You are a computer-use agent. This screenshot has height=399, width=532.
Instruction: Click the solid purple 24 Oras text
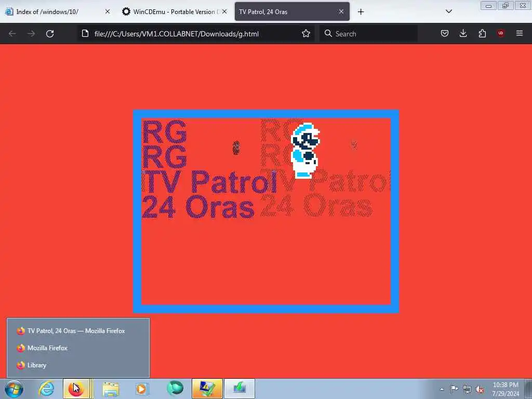point(198,206)
